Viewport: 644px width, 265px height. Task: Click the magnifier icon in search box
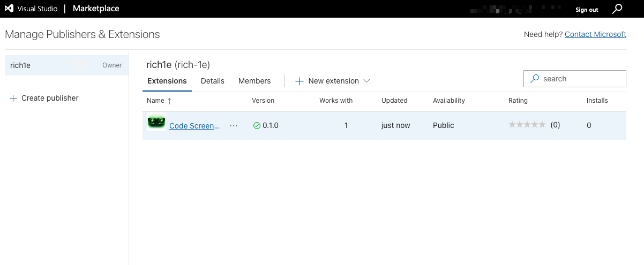(x=534, y=79)
